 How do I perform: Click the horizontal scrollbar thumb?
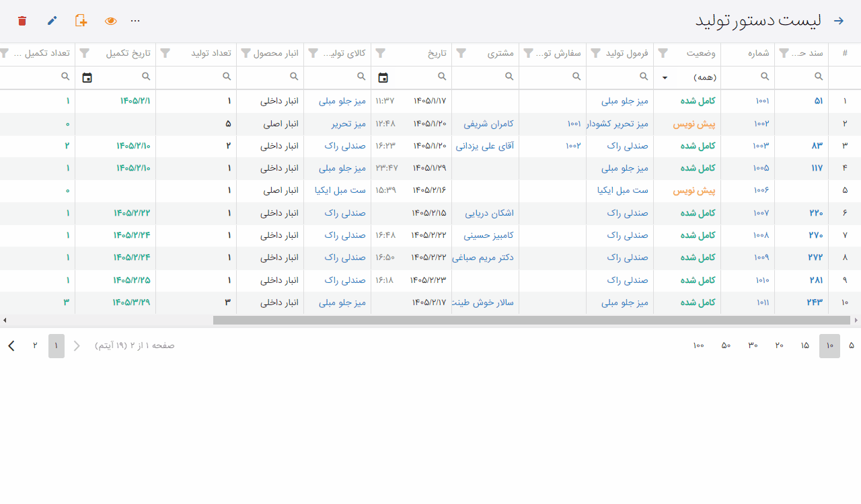coord(531,321)
